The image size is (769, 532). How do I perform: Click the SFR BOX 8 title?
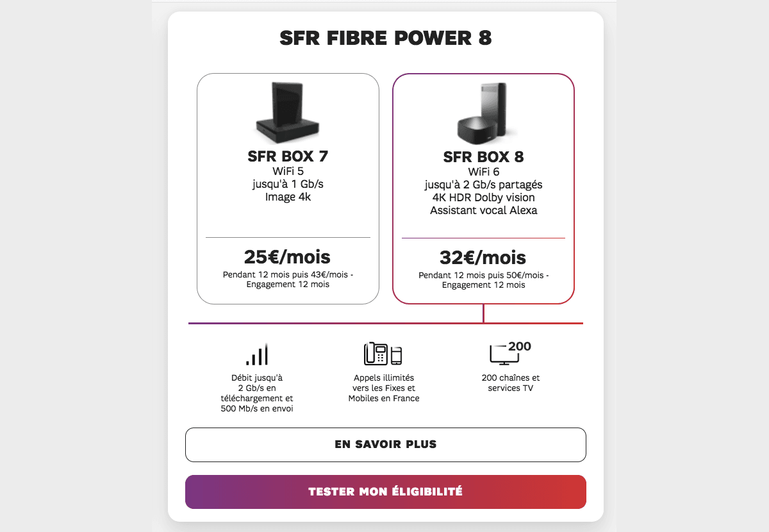click(483, 158)
